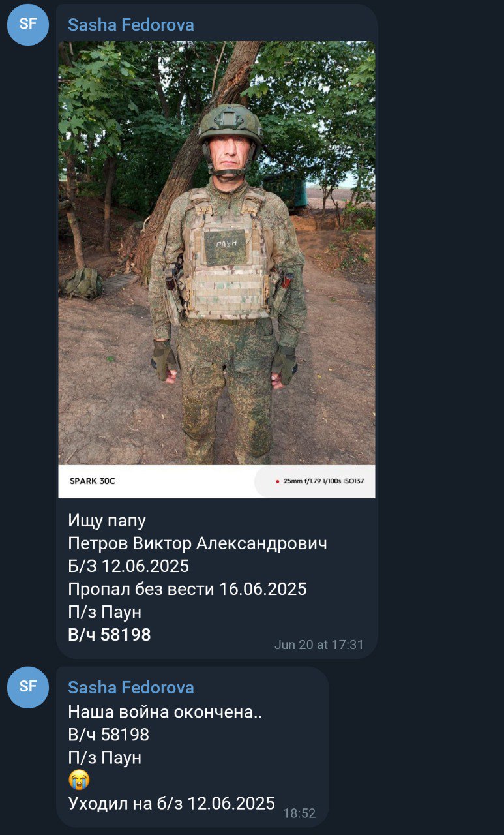This screenshot has width=504, height=835.
Task: Click Sasha Fedorova name in the second message
Action: [131, 688]
